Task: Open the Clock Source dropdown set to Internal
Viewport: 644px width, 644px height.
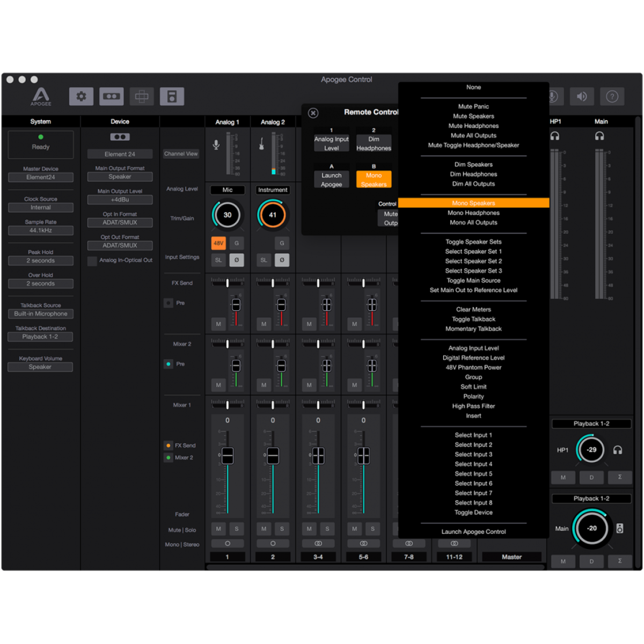Action: [x=41, y=208]
